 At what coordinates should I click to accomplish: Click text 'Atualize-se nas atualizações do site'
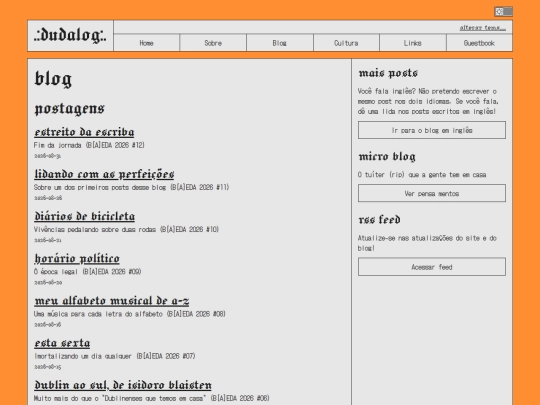click(x=427, y=243)
